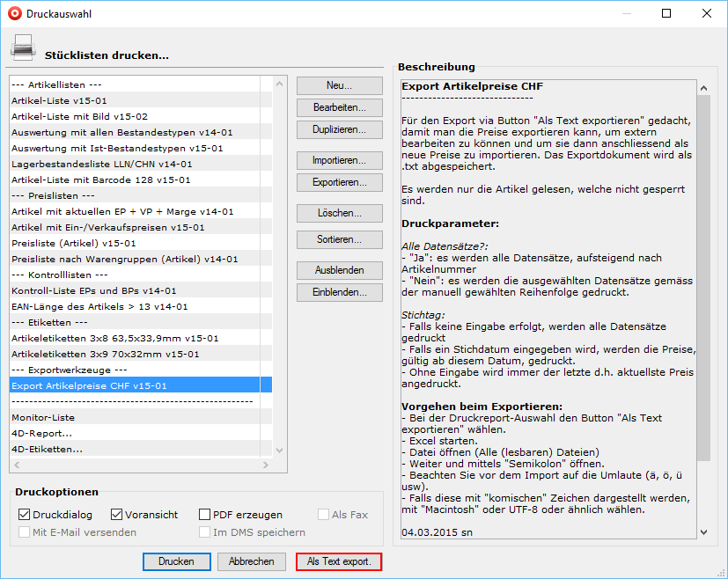Select Artikel-Liste mit Bild v15-02
Image resolution: width=728 pixels, height=579 pixels.
tap(79, 116)
